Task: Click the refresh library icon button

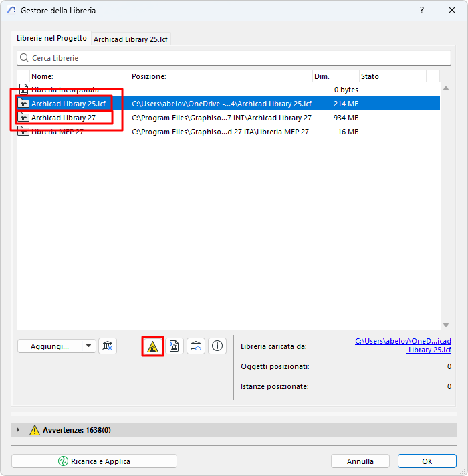Action: pyautogui.click(x=196, y=346)
